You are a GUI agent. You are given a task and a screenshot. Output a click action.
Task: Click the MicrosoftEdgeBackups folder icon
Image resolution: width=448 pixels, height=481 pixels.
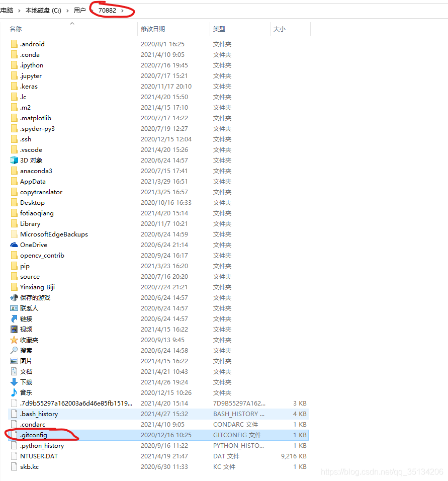pos(14,234)
